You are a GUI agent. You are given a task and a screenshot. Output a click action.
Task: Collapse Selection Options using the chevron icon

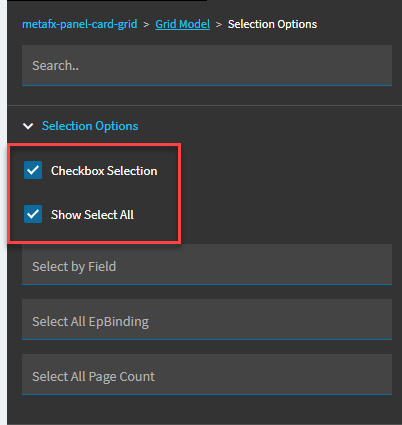(28, 126)
